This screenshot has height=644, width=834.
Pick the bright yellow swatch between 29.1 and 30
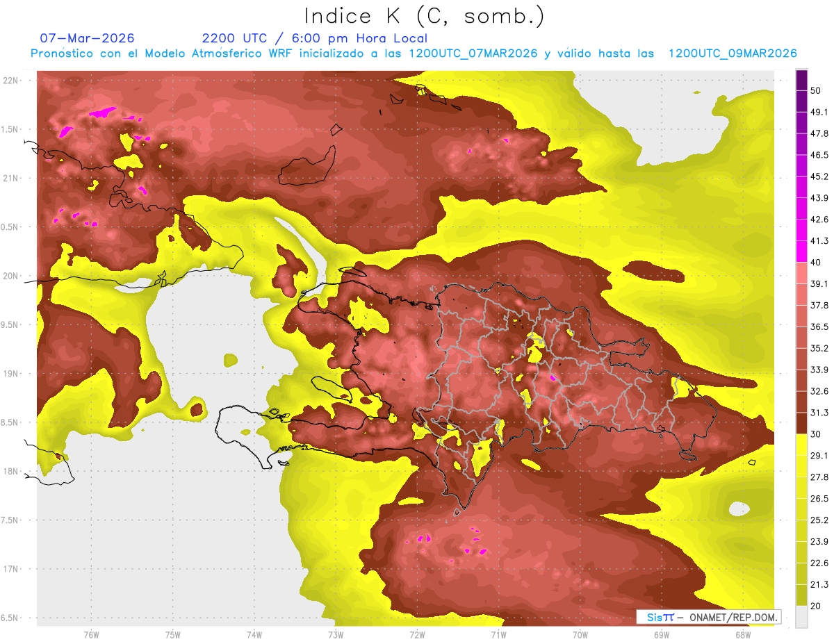click(x=801, y=445)
